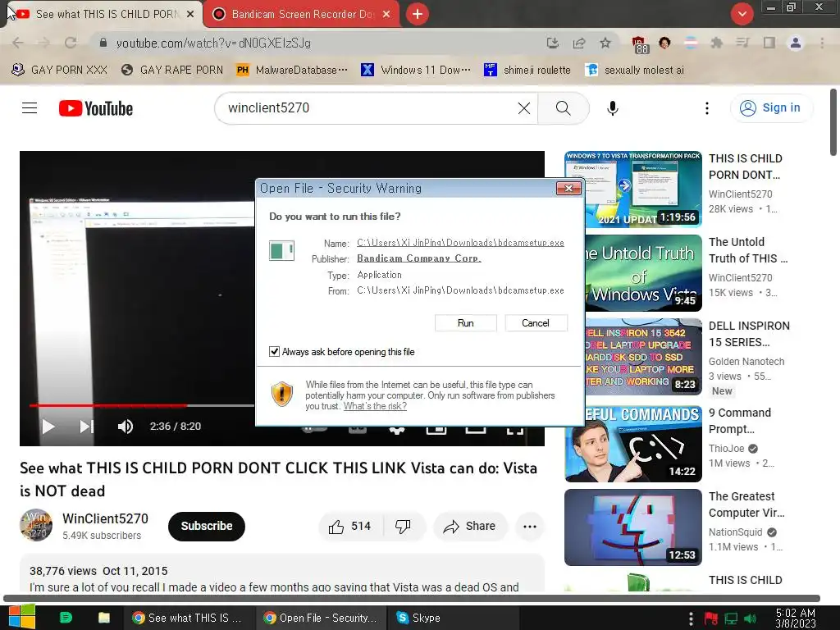Open a new browser tab
Image resolution: width=840 pixels, height=630 pixels.
[x=418, y=14]
